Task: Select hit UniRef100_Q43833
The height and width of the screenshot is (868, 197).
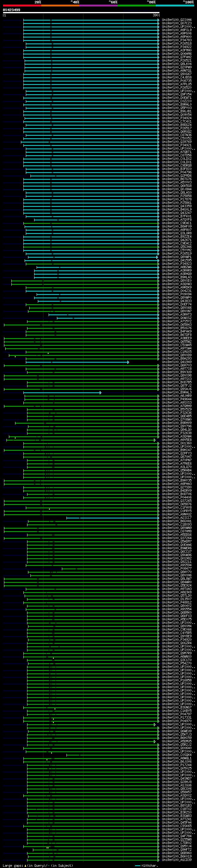Action: coord(177,301)
